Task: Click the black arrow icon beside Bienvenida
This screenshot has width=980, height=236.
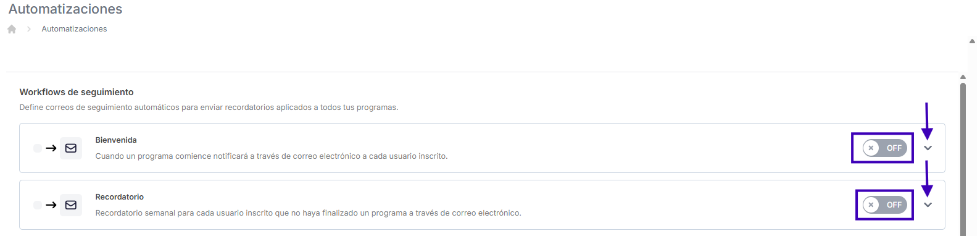Action: click(x=51, y=148)
